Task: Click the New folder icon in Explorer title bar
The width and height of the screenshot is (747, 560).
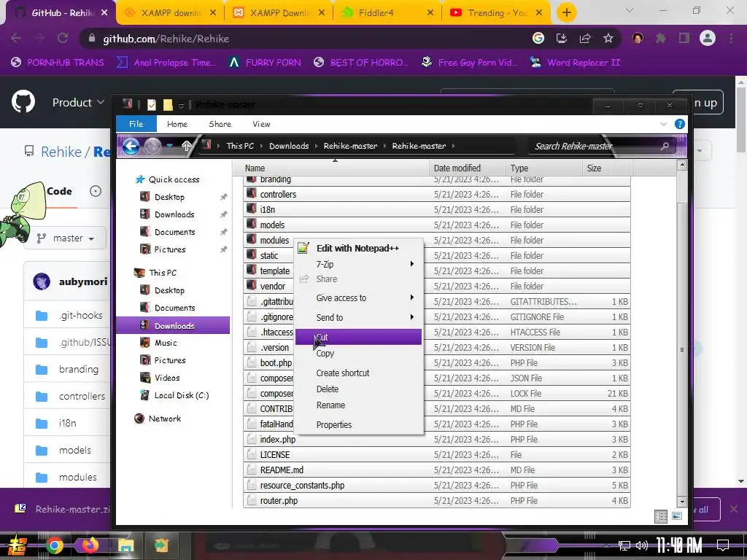Action: point(168,105)
